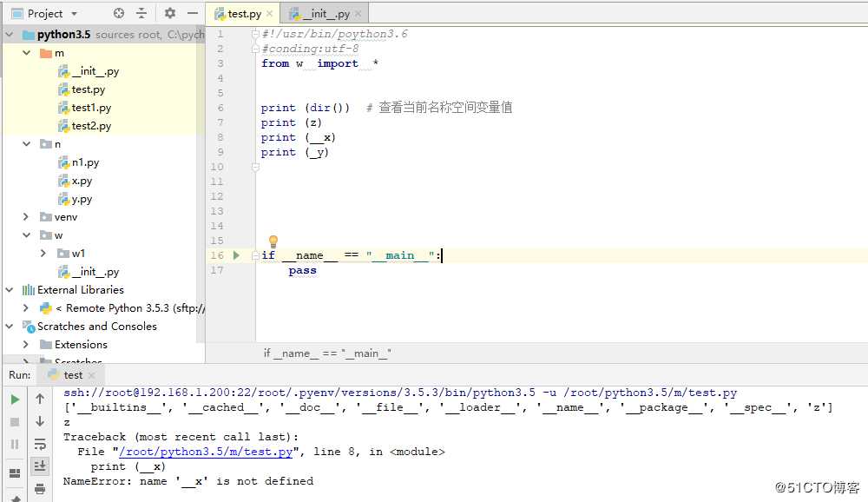Click the m folder icon
Screen dimensions: 868x502
[46, 53]
